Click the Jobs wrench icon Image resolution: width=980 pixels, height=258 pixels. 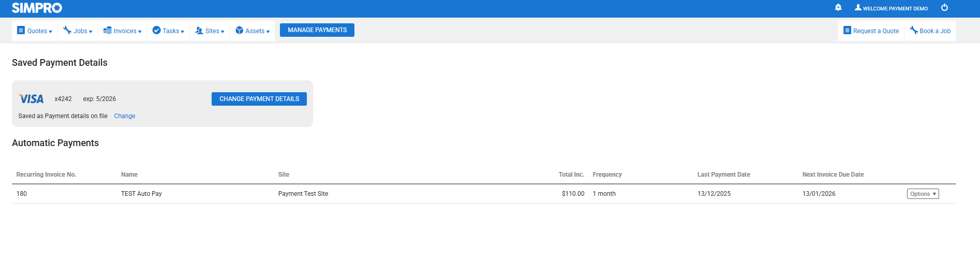tap(67, 31)
